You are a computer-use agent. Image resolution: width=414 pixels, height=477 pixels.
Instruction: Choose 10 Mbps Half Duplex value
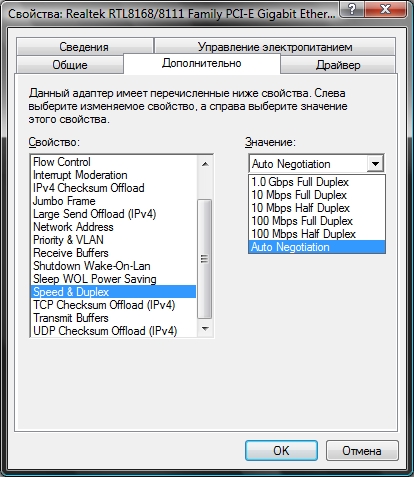tap(317, 208)
